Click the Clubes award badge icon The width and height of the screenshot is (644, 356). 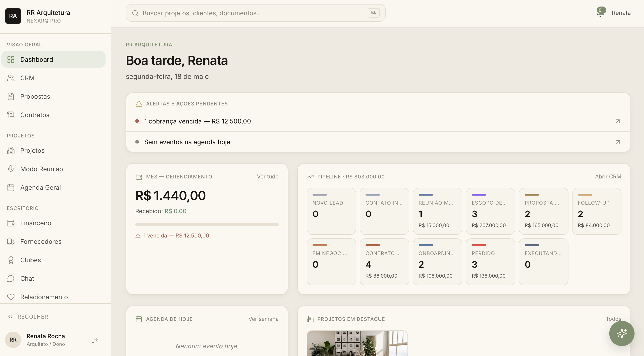click(11, 260)
